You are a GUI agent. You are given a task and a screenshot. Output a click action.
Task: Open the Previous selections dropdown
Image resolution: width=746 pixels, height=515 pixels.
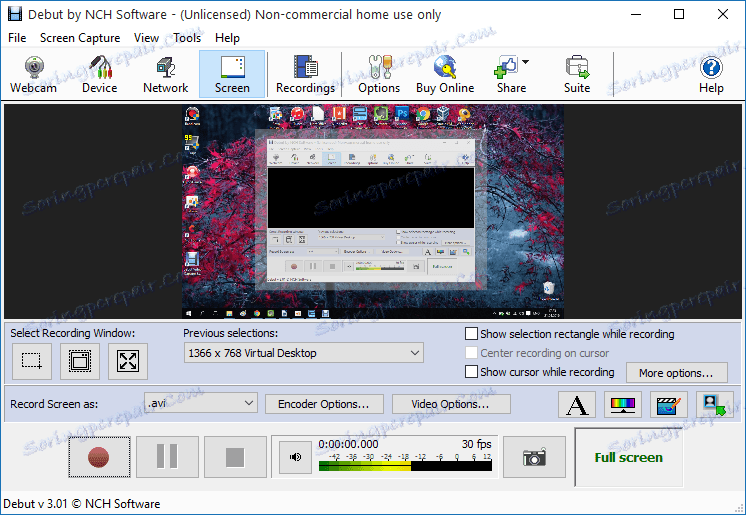(304, 353)
